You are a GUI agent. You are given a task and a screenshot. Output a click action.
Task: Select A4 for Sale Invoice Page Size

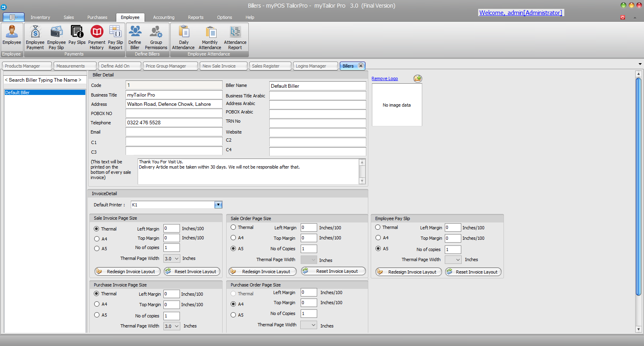click(97, 239)
